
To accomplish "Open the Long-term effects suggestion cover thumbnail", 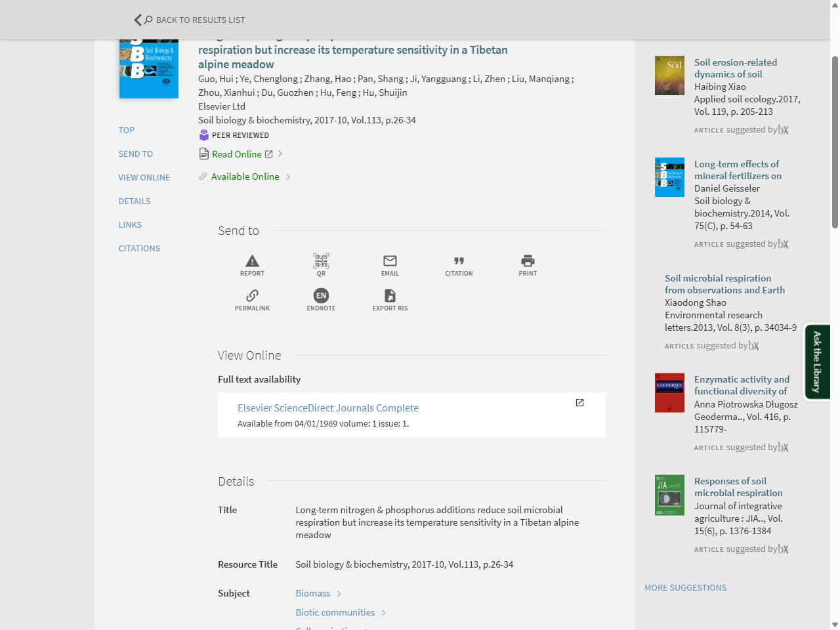I will [669, 177].
